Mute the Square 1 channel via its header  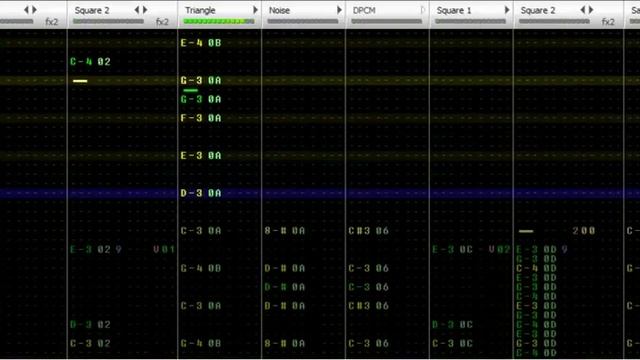[x=454, y=10]
